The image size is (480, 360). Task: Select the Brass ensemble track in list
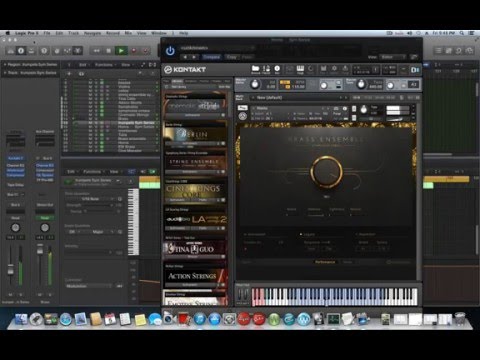click(x=132, y=139)
